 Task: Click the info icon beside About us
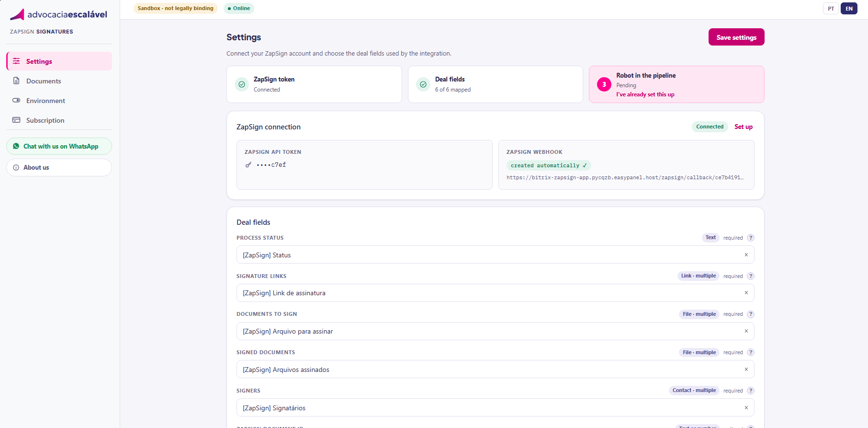16,167
